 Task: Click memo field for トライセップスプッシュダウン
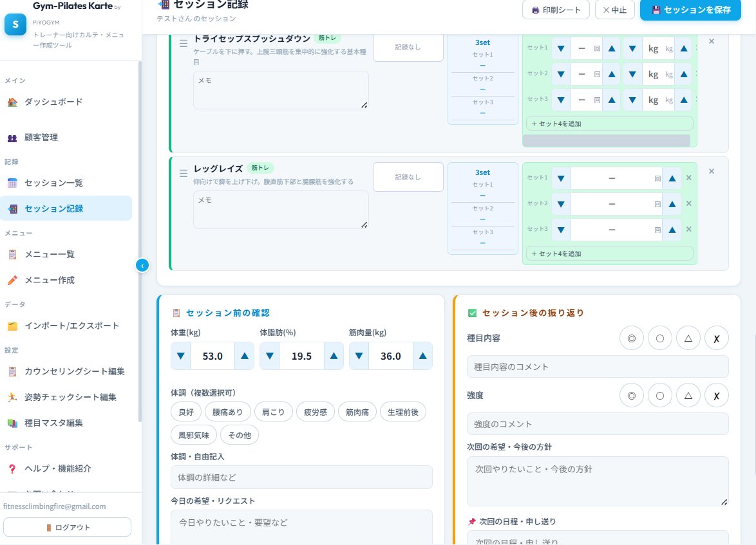tap(281, 90)
